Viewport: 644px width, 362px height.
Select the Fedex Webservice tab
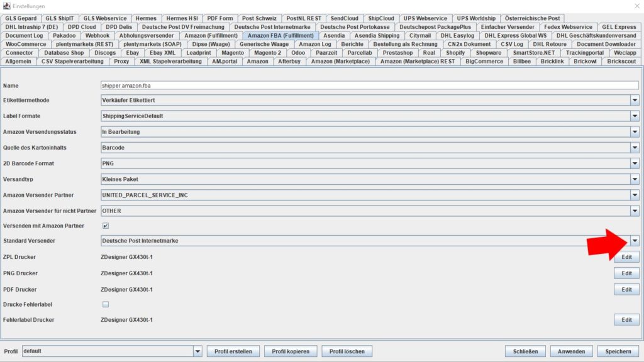[568, 27]
